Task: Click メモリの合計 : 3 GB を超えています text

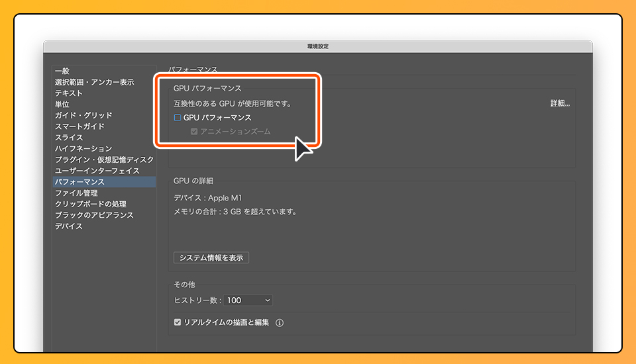Action: [235, 212]
